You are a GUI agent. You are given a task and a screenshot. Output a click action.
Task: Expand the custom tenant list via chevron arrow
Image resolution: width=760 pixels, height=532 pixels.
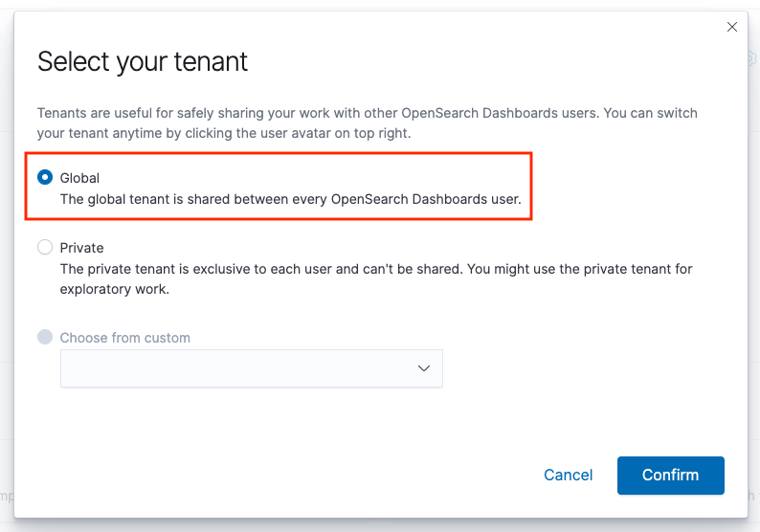click(x=424, y=368)
